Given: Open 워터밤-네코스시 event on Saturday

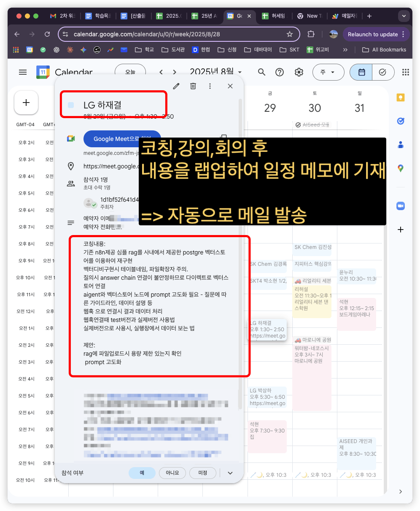Looking at the screenshot, I should pos(312,378).
